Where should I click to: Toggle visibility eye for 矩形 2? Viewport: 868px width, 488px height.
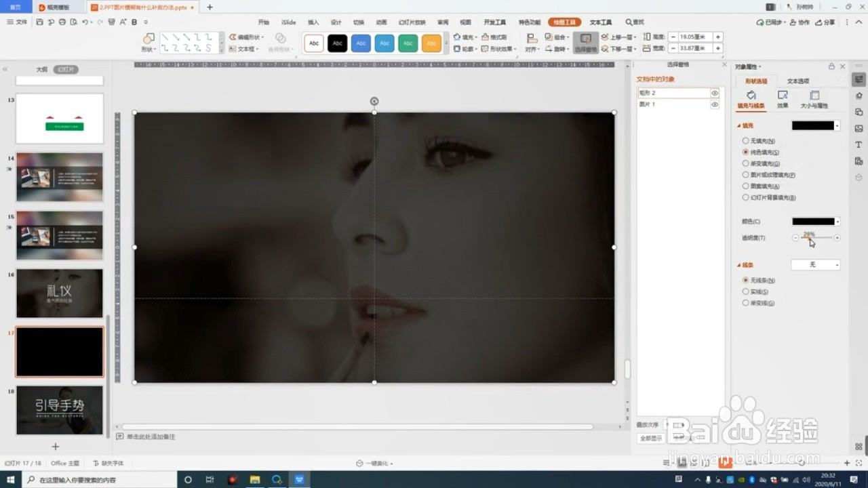[x=715, y=93]
